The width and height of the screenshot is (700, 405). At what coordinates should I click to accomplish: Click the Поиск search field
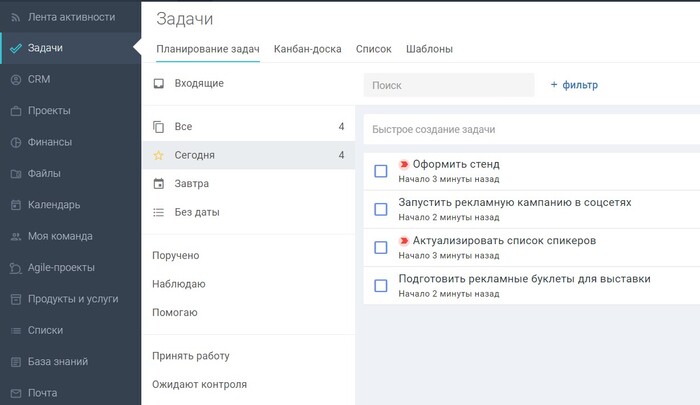[x=448, y=86]
